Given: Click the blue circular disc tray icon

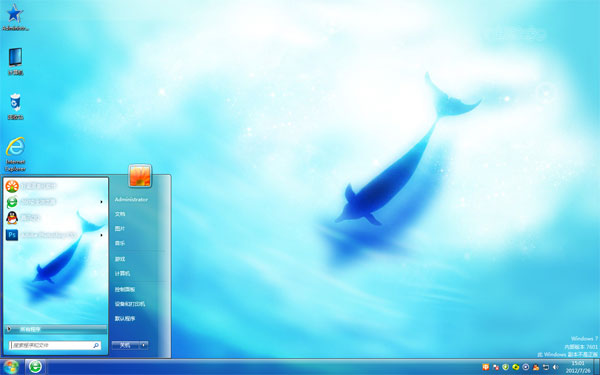Looking at the screenshot, I should pos(526,367).
